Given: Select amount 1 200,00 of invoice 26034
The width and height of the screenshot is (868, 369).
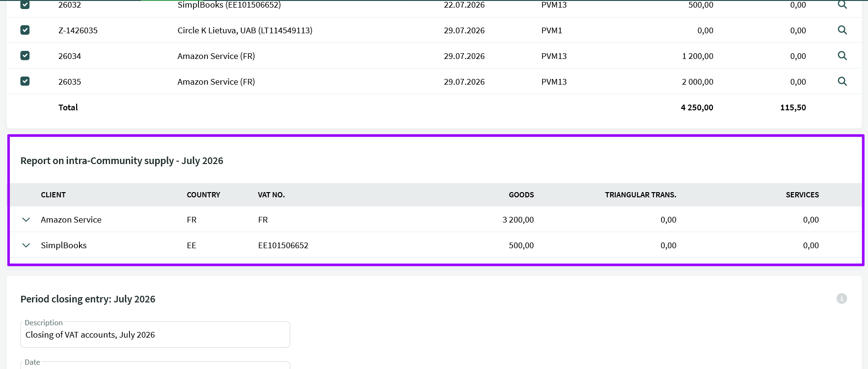Looking at the screenshot, I should pos(698,56).
